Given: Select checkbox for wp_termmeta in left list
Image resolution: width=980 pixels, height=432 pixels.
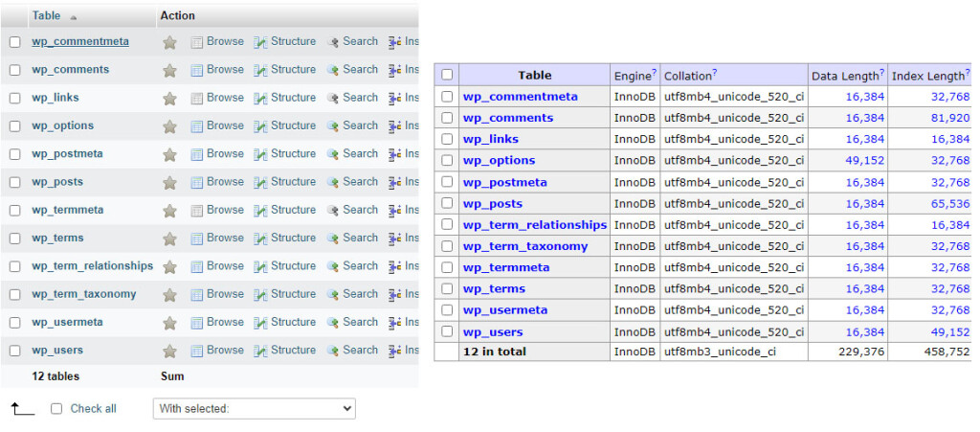Looking at the screenshot, I should pyautogui.click(x=14, y=210).
